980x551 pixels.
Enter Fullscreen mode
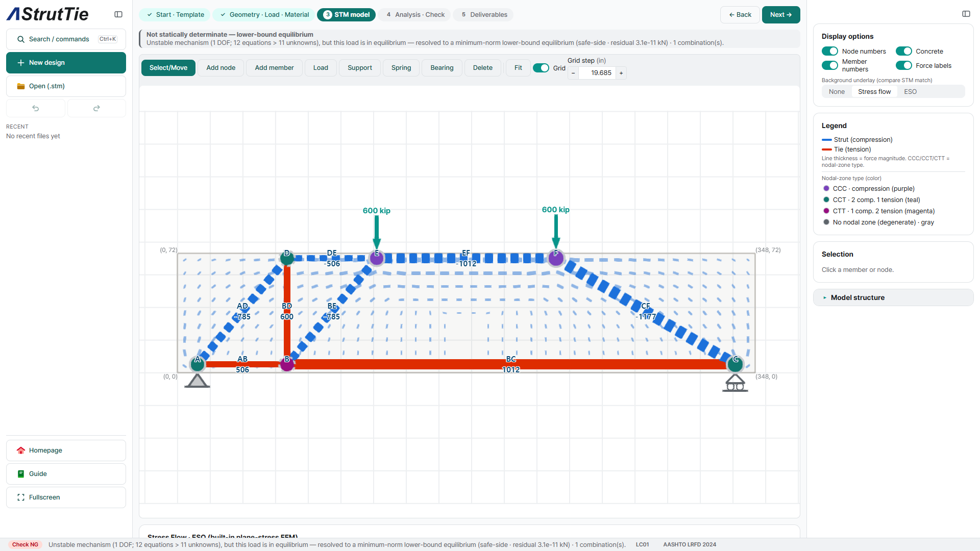pos(66,497)
